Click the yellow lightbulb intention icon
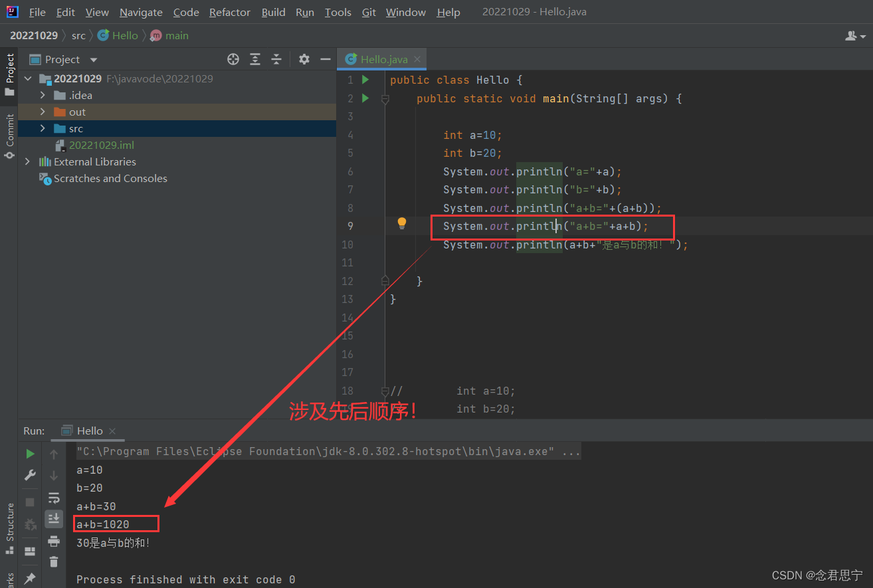The image size is (873, 588). click(401, 223)
